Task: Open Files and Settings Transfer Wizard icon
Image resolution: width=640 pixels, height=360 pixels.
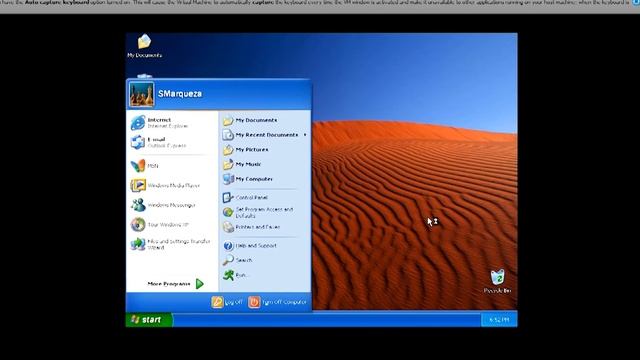Action: [x=138, y=244]
